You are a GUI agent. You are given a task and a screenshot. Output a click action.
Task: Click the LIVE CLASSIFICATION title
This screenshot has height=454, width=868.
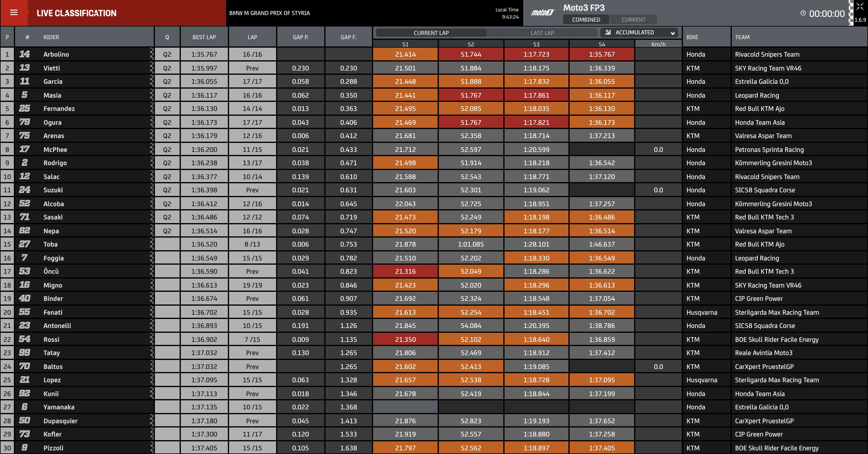(x=77, y=13)
